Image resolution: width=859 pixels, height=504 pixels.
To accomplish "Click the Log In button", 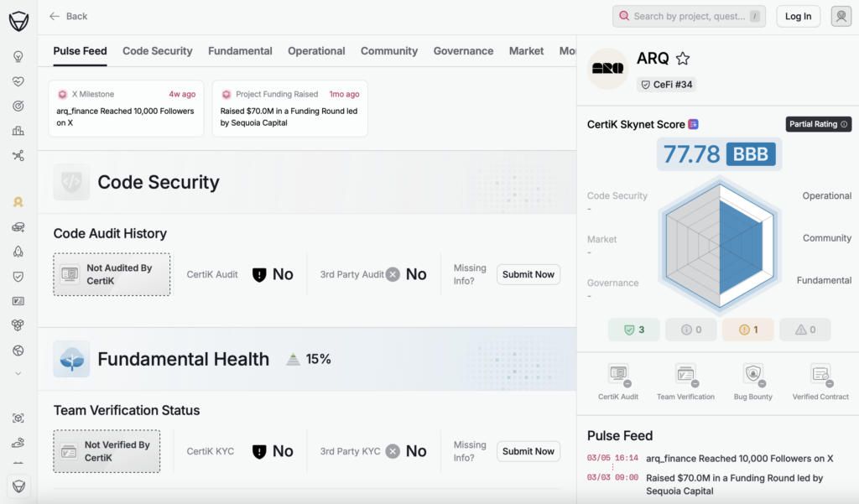I will (x=798, y=16).
